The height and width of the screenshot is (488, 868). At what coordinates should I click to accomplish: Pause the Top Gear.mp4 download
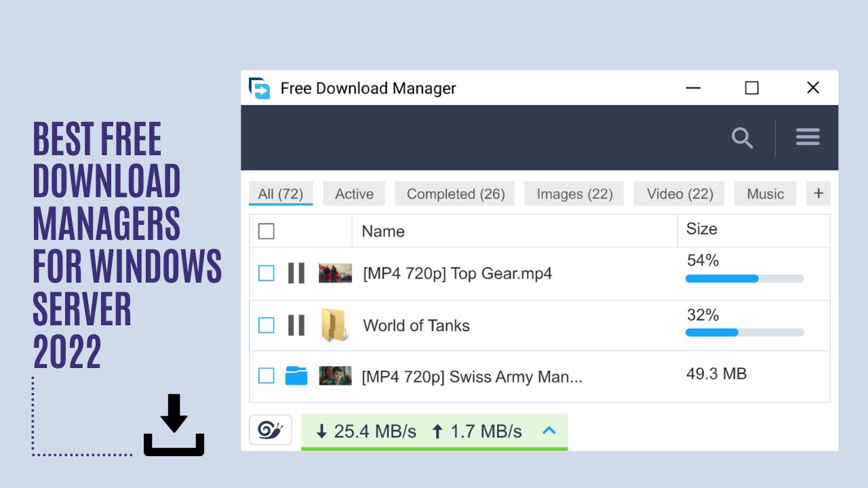pos(296,273)
